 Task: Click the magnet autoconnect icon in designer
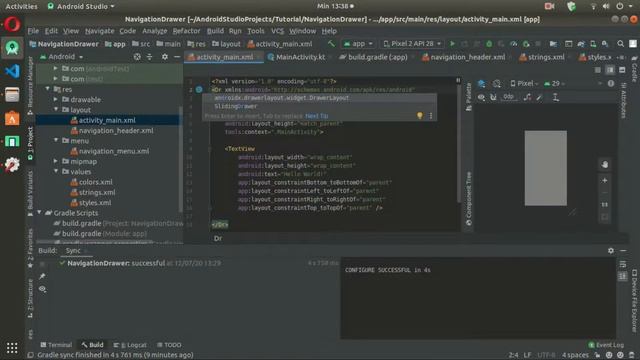tap(493, 97)
